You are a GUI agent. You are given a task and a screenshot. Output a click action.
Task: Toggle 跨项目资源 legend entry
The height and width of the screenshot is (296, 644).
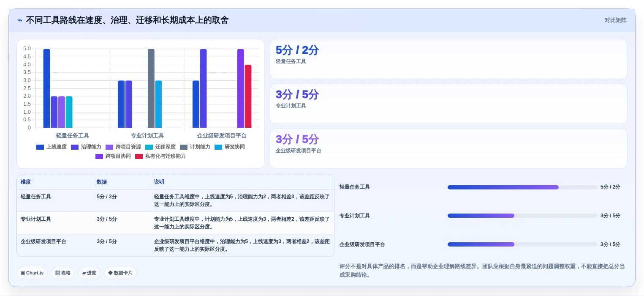(123, 147)
